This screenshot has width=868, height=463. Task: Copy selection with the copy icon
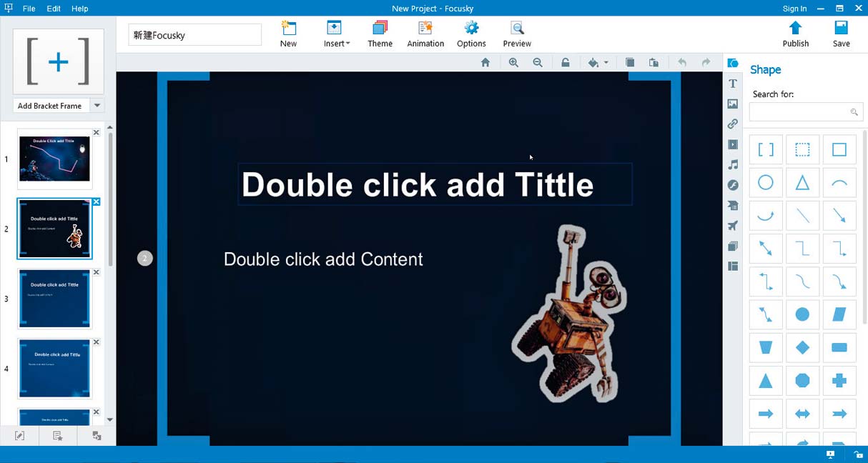(x=630, y=63)
